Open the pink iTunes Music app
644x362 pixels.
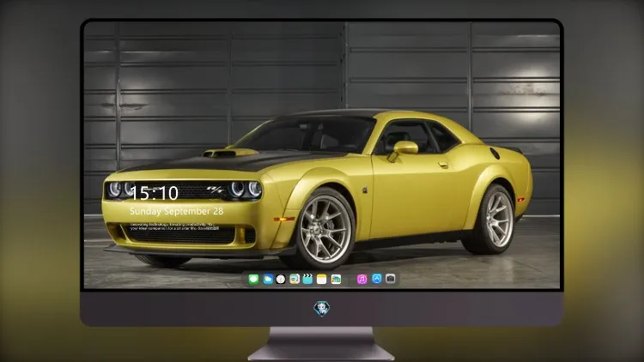click(x=361, y=280)
